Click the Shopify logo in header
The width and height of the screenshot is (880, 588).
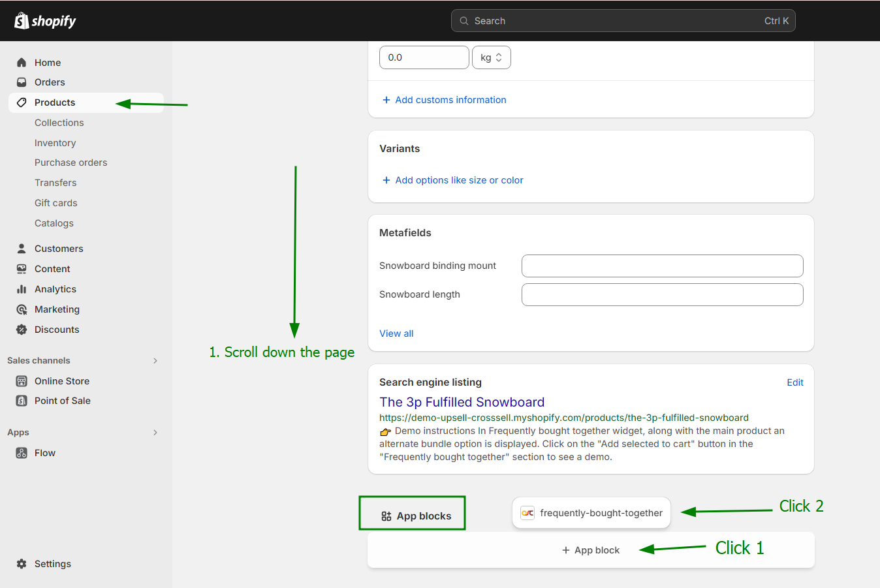[45, 21]
